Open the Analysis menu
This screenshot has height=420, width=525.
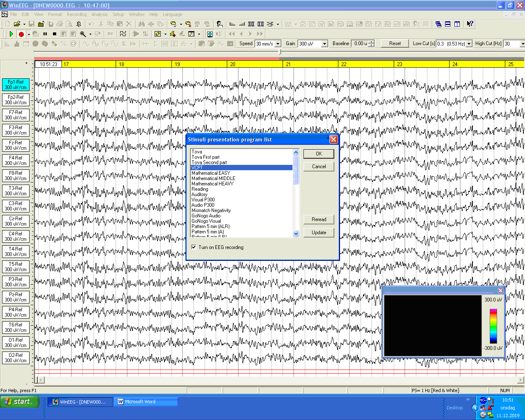99,14
